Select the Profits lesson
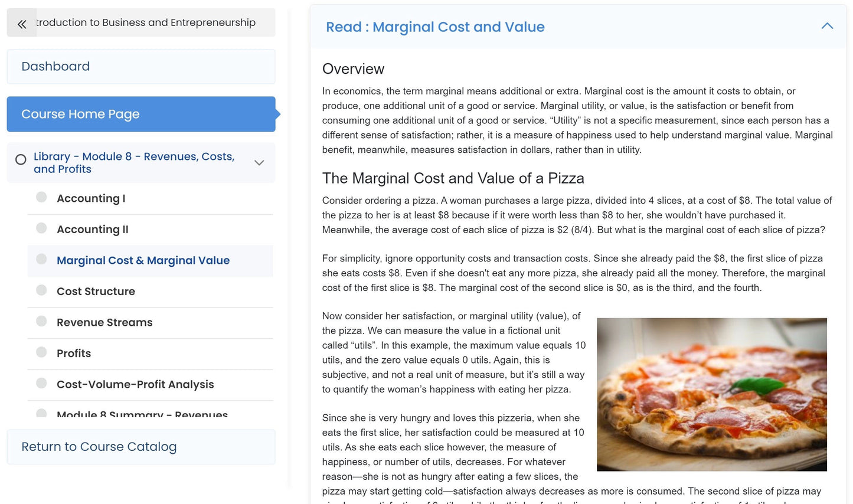The width and height of the screenshot is (853, 504). (74, 354)
